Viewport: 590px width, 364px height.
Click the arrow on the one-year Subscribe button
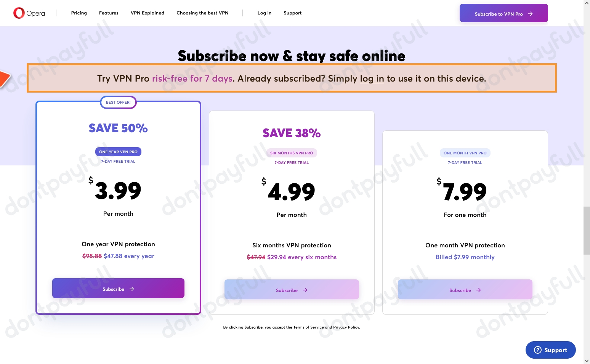pyautogui.click(x=131, y=289)
